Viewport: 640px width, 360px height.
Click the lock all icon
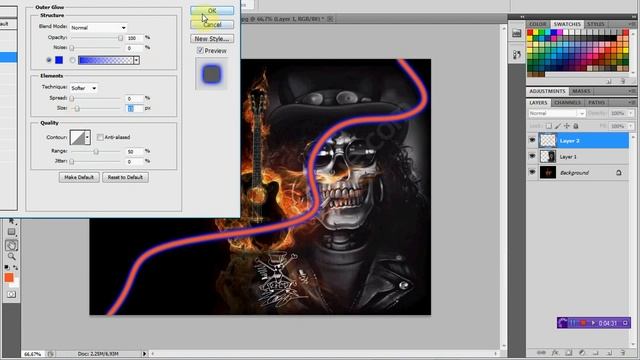click(x=576, y=126)
